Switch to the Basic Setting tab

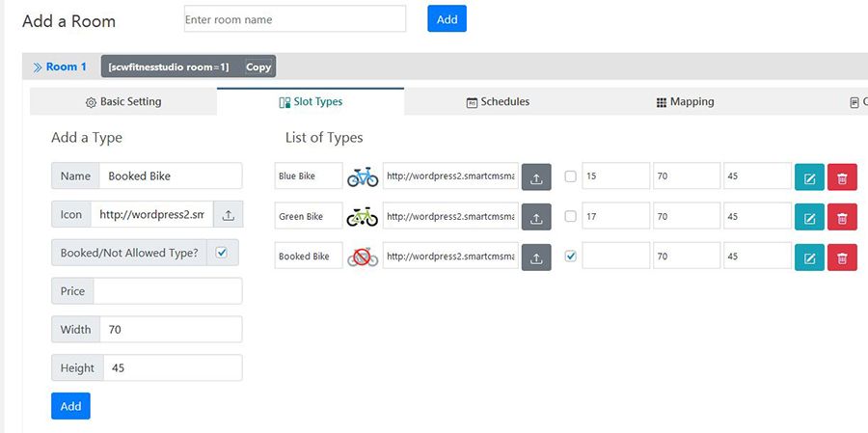pyautogui.click(x=123, y=102)
